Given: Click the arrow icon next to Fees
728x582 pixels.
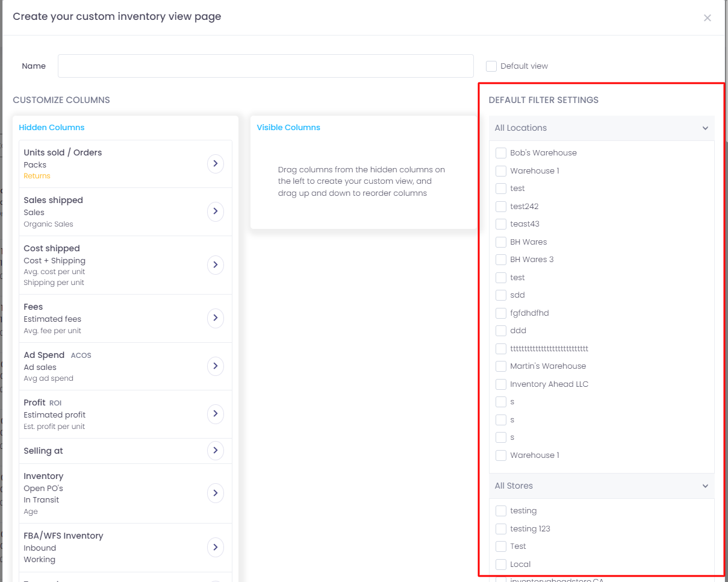Looking at the screenshot, I should 216,318.
